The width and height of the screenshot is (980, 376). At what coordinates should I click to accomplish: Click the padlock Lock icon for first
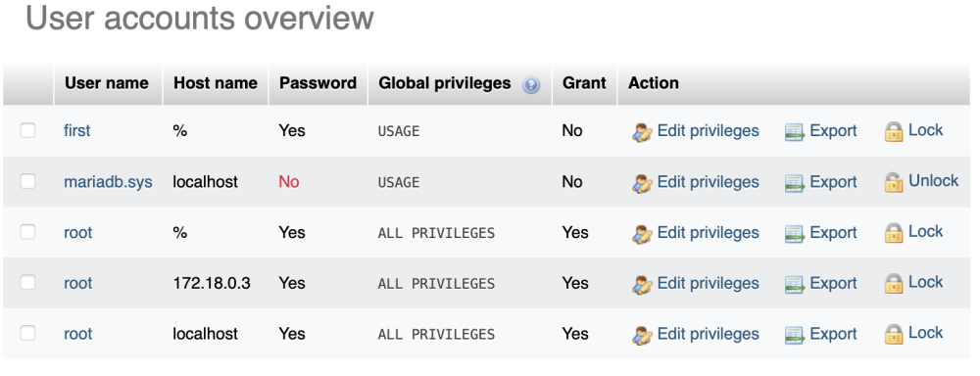coord(894,132)
